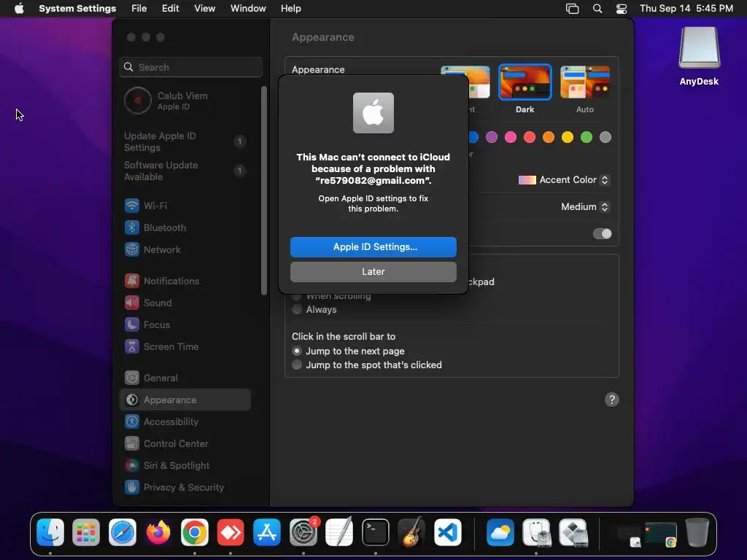Open Control Center icon in sidebar
The height and width of the screenshot is (560, 747).
pyautogui.click(x=132, y=444)
